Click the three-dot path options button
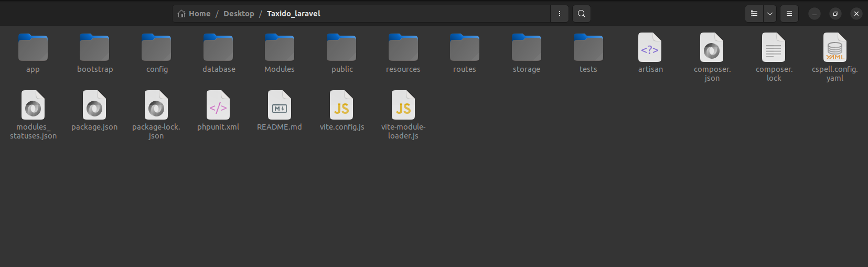The height and width of the screenshot is (267, 868). point(559,14)
